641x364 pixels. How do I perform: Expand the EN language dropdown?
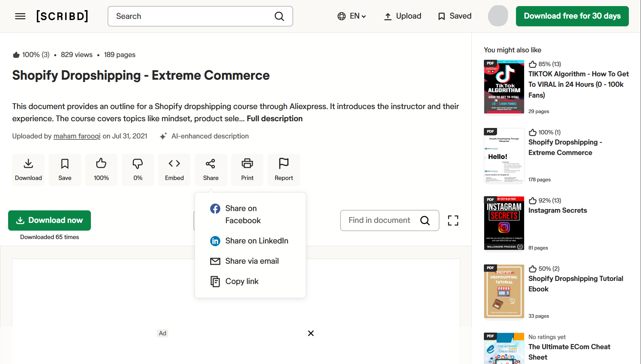tap(352, 16)
